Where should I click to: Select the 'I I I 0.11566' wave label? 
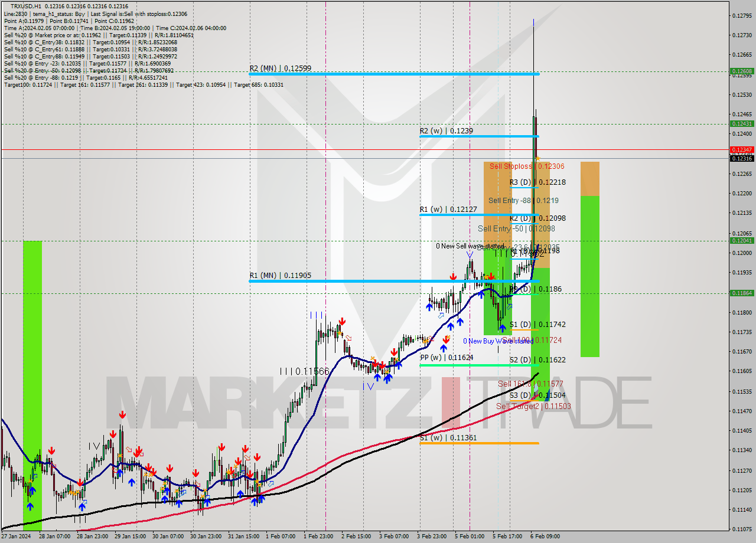pyautogui.click(x=304, y=371)
